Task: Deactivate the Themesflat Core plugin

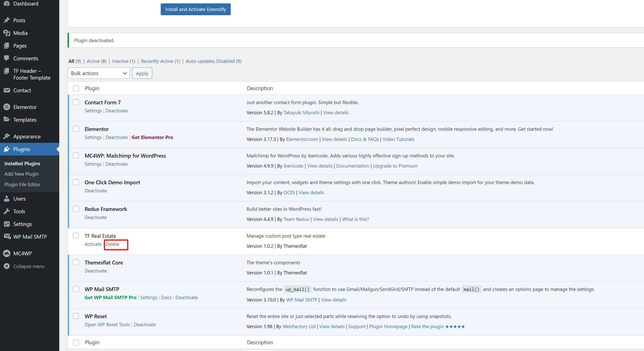Action: (96, 271)
